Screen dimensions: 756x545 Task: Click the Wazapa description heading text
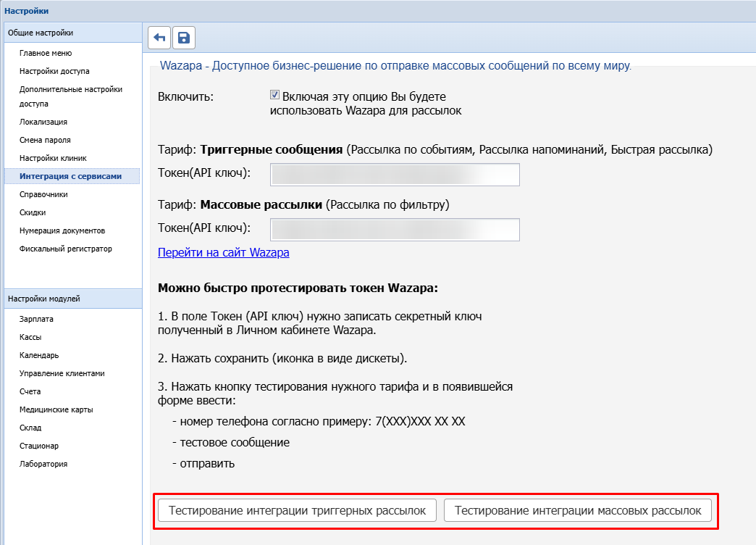(x=395, y=66)
